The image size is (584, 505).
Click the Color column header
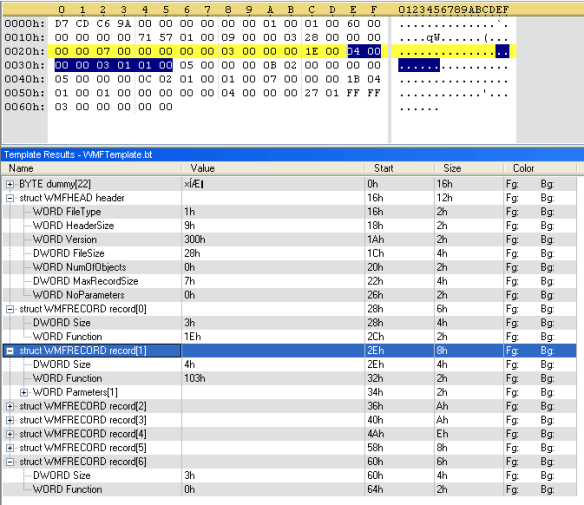coord(540,168)
